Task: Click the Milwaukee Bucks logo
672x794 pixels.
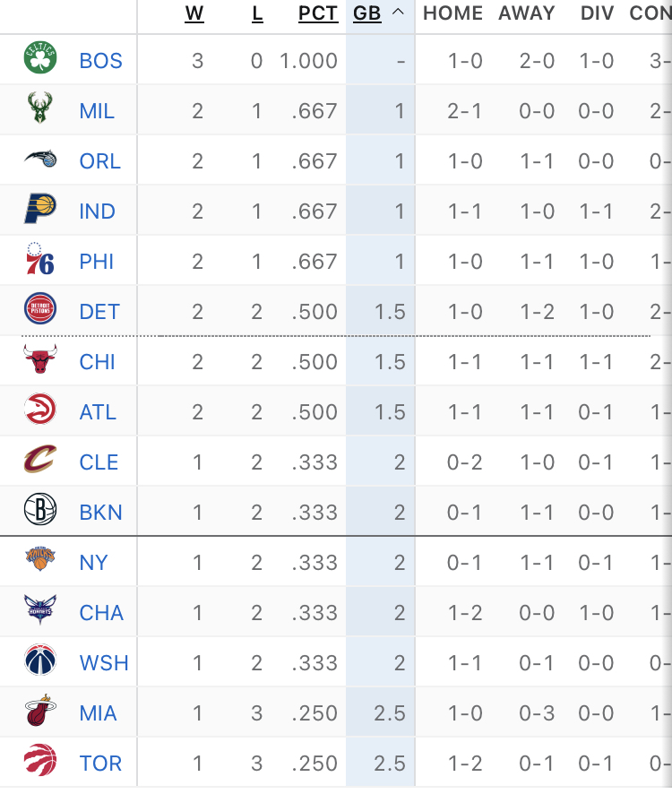Action: pyautogui.click(x=40, y=108)
